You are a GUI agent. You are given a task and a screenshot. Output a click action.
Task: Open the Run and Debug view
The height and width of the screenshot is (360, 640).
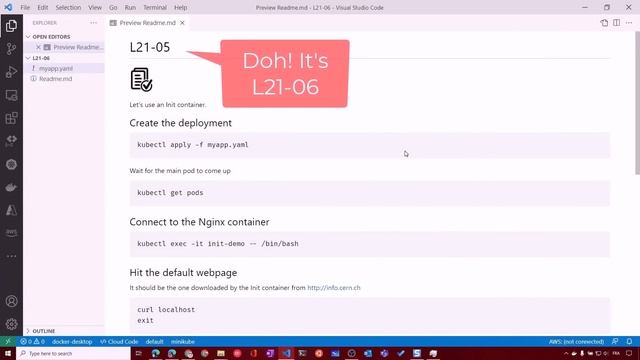click(x=11, y=72)
